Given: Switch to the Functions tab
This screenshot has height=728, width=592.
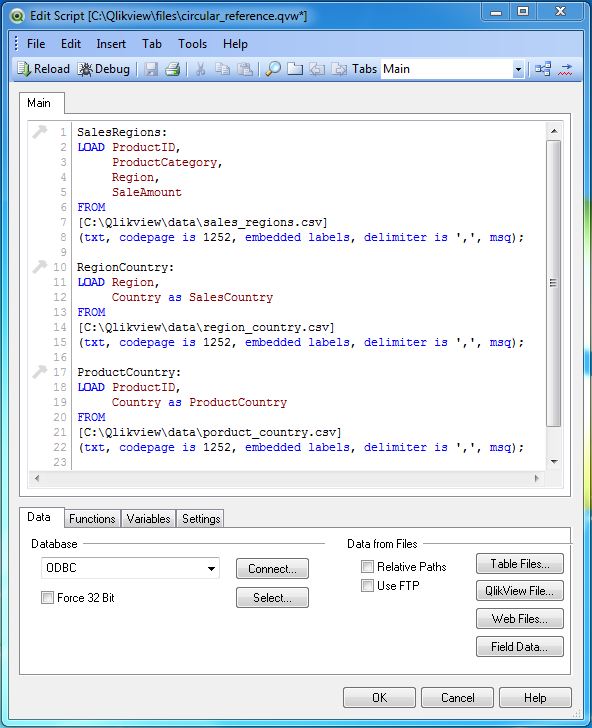Looking at the screenshot, I should (x=92, y=519).
